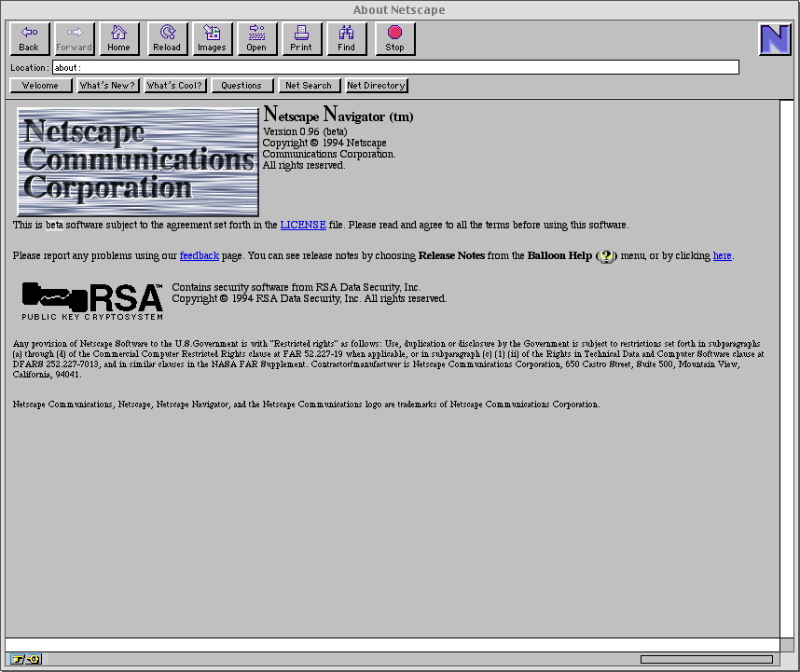Print the page with printer icon
The width and height of the screenshot is (800, 672).
coord(301,39)
